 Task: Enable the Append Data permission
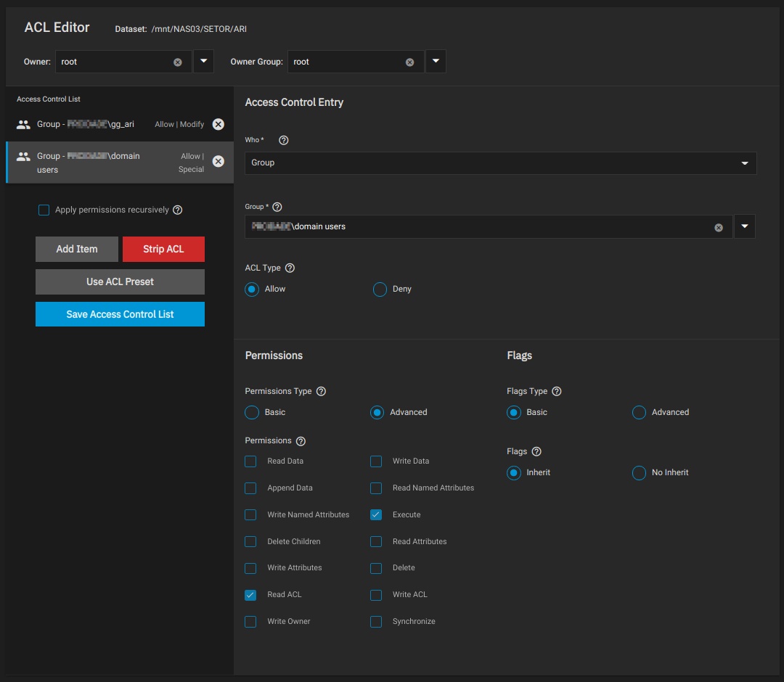coord(250,488)
